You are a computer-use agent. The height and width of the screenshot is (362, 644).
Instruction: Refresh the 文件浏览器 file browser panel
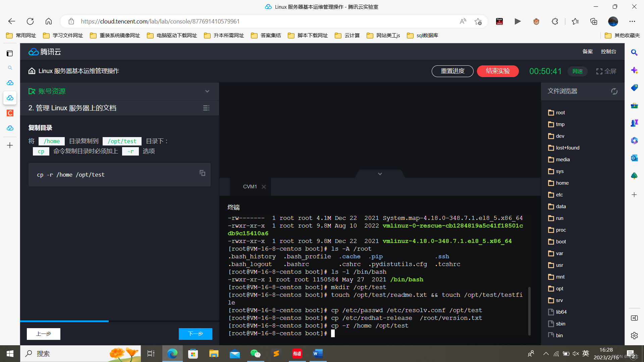[614, 91]
